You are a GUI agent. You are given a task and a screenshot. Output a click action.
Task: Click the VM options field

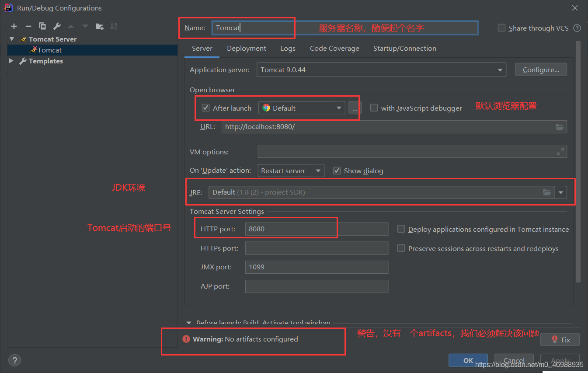point(412,152)
